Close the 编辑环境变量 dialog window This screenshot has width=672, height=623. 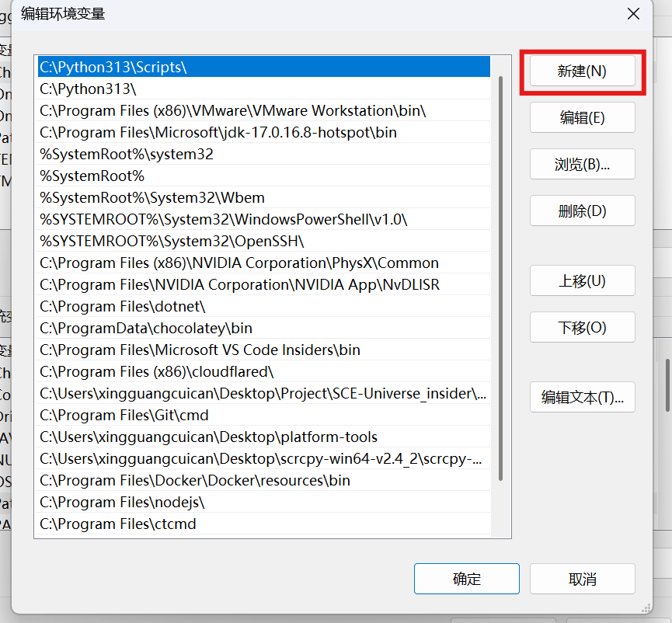(634, 14)
